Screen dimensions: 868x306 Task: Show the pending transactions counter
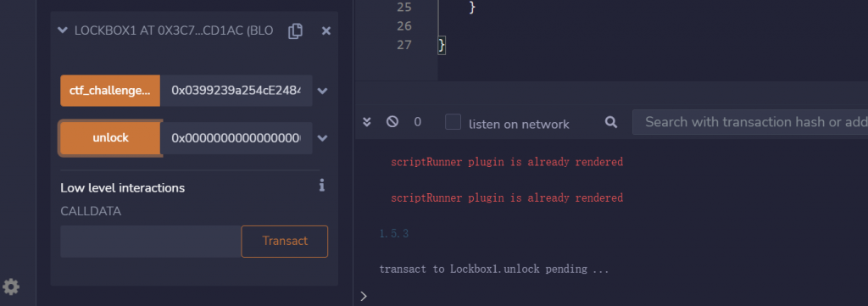point(418,122)
